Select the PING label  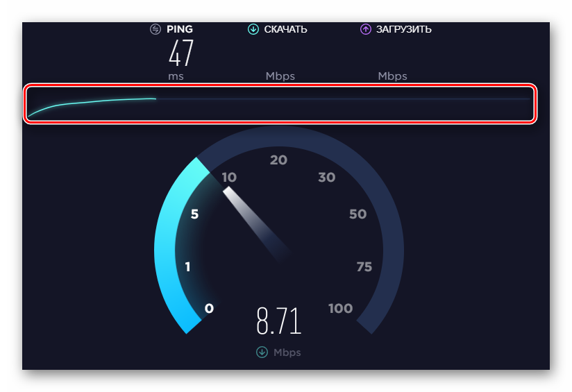click(180, 29)
